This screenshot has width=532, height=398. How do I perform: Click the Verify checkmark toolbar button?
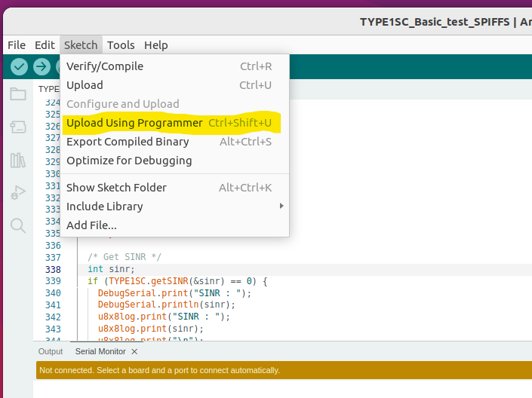coord(19,67)
